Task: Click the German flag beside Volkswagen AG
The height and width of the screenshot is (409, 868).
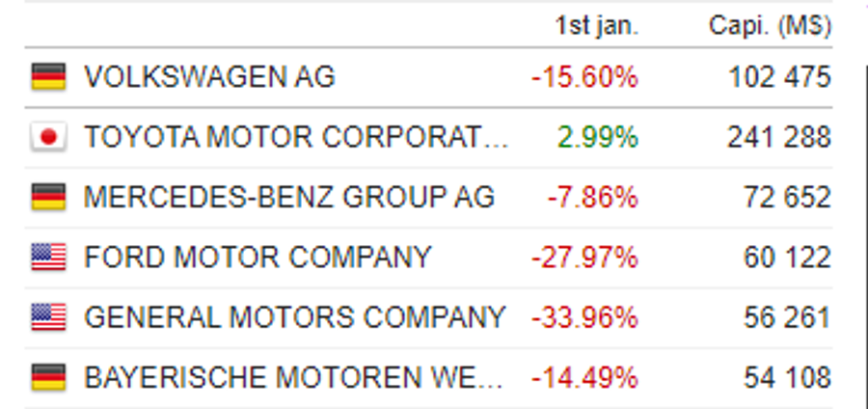Action: tap(49, 76)
